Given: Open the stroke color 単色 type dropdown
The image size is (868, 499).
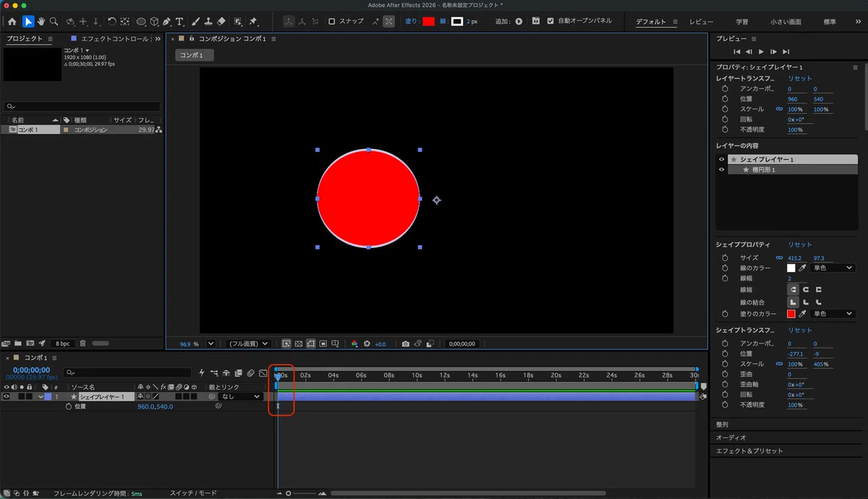Looking at the screenshot, I should [833, 268].
